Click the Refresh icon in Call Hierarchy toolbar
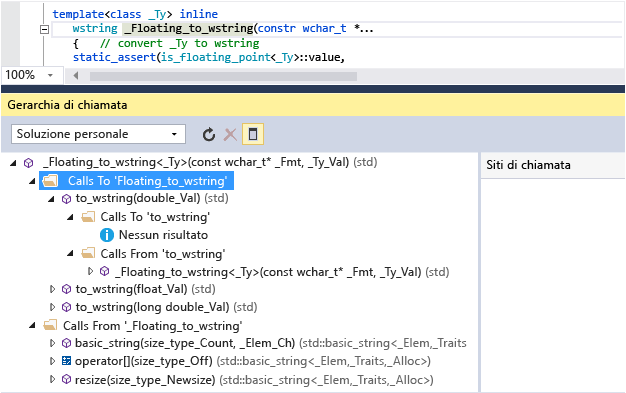Screen dimensions: 626x393 click(208, 134)
